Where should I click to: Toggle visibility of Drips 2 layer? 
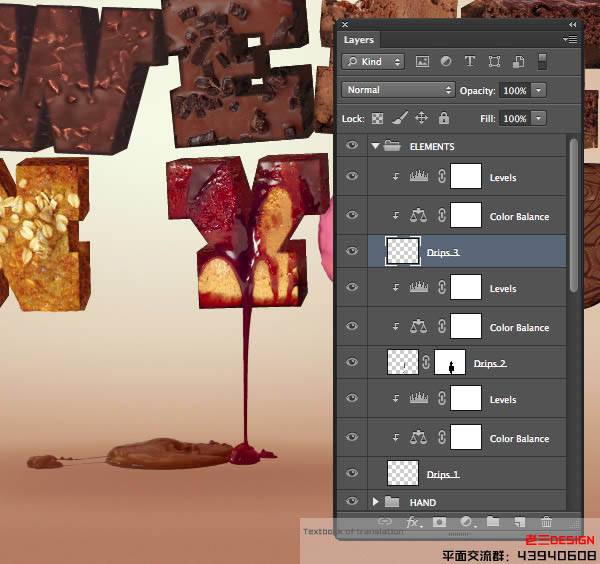pos(352,362)
